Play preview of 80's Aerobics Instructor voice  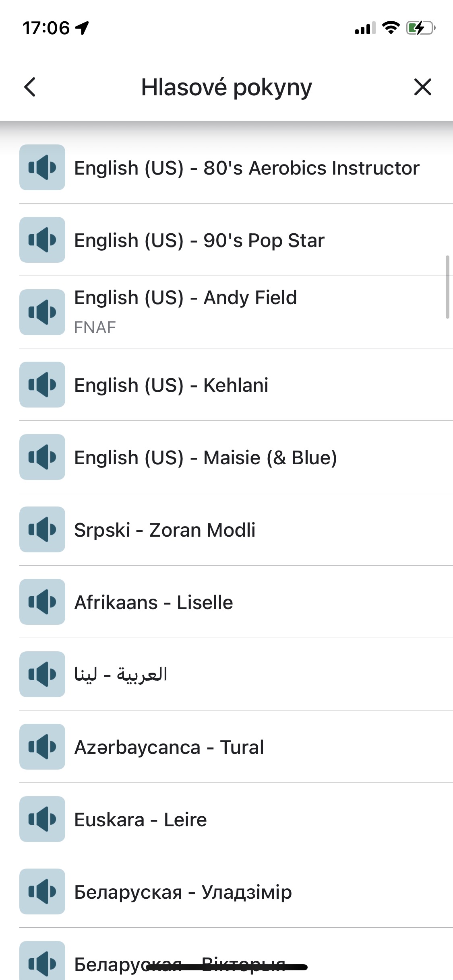(42, 167)
